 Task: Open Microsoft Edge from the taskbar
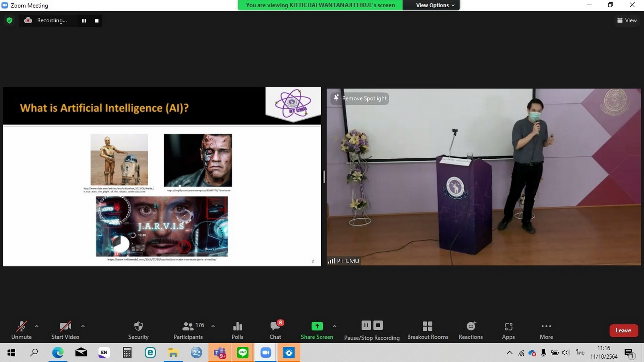tap(57, 353)
